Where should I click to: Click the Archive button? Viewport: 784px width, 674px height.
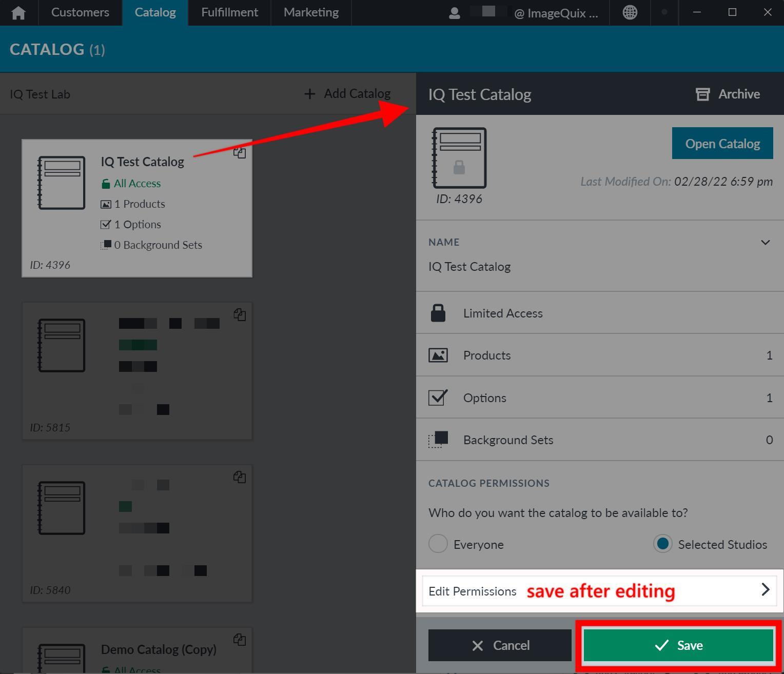point(728,94)
